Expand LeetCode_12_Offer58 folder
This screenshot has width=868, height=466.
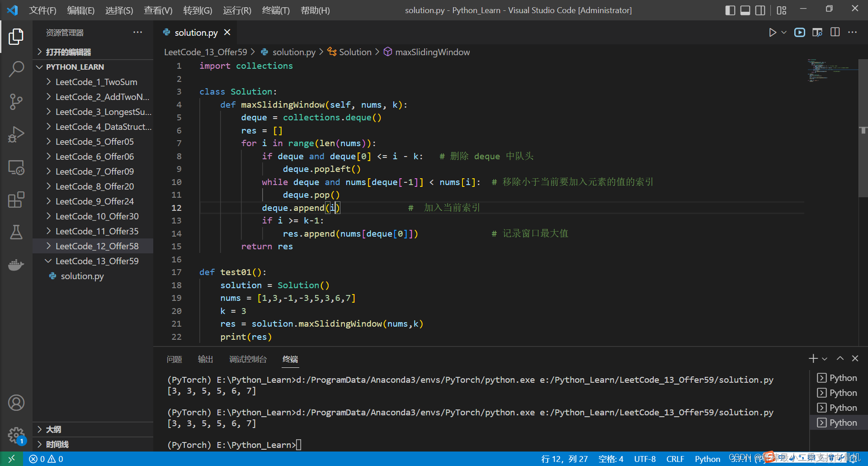[93, 246]
